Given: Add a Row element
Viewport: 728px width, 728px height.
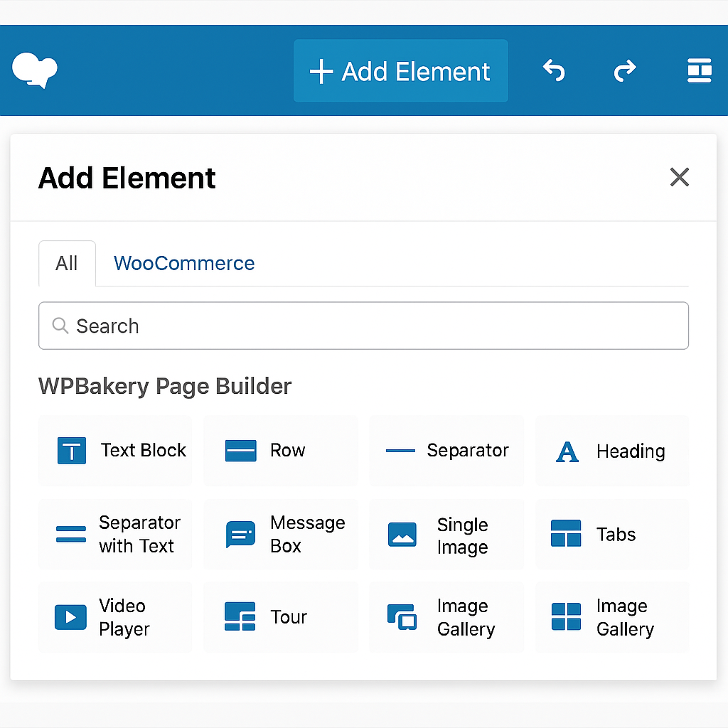Looking at the screenshot, I should point(281,450).
